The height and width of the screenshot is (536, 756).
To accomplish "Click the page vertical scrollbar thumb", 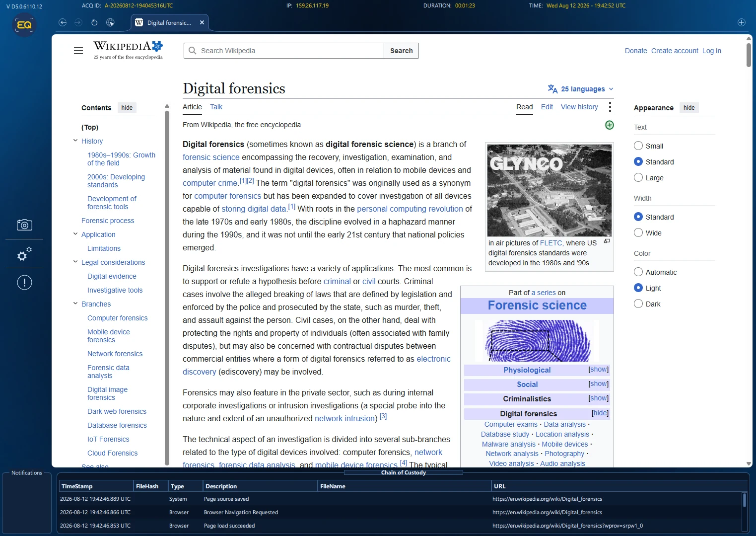I will coord(749,55).
